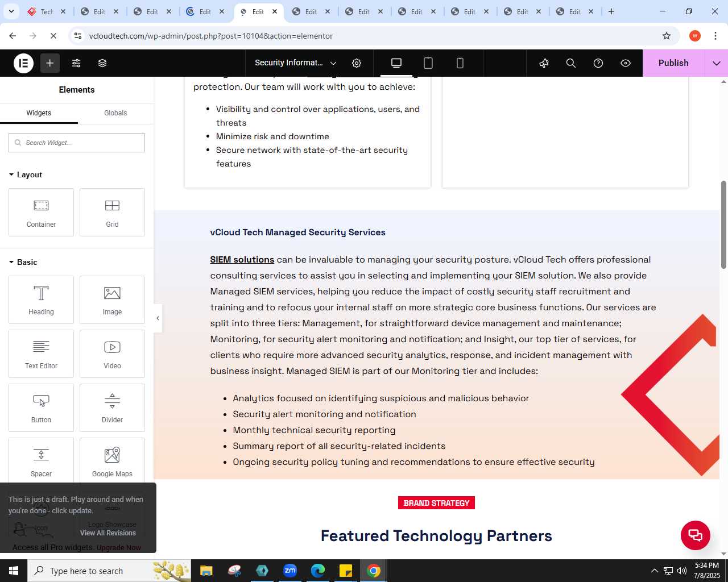Viewport: 728px width, 582px height.
Task: Open What's New megaphone icon
Action: click(544, 63)
